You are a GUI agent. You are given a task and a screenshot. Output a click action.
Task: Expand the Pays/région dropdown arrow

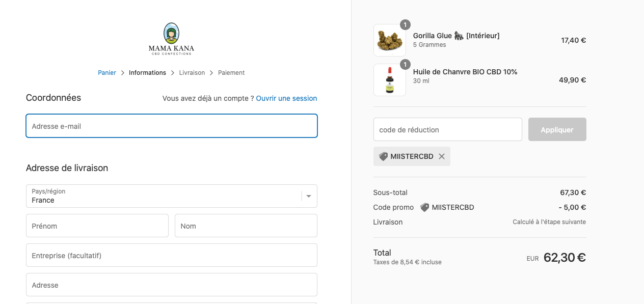point(309,196)
